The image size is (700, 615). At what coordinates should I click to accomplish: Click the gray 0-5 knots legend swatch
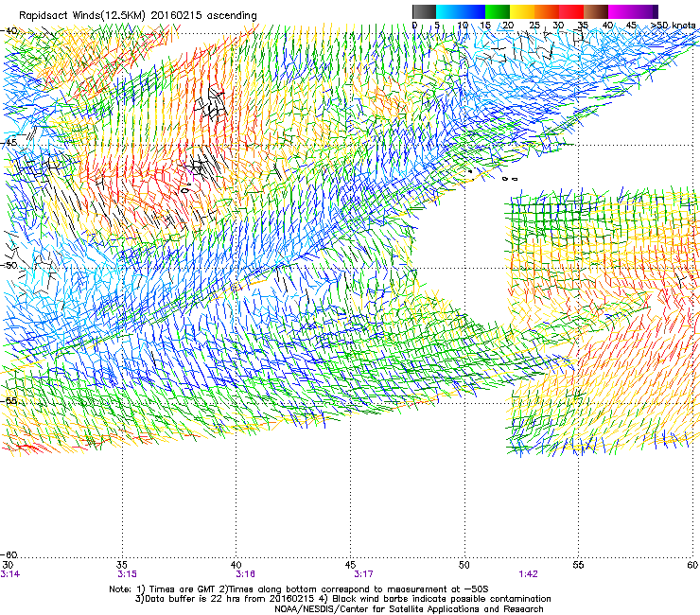pos(424,11)
